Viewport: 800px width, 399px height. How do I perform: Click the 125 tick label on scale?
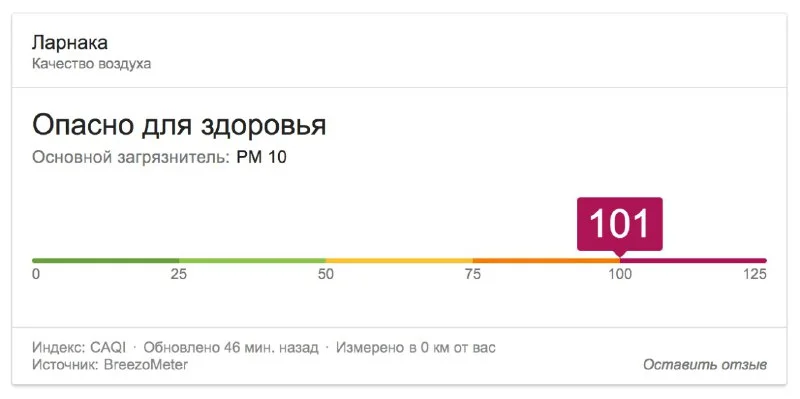tap(755, 275)
